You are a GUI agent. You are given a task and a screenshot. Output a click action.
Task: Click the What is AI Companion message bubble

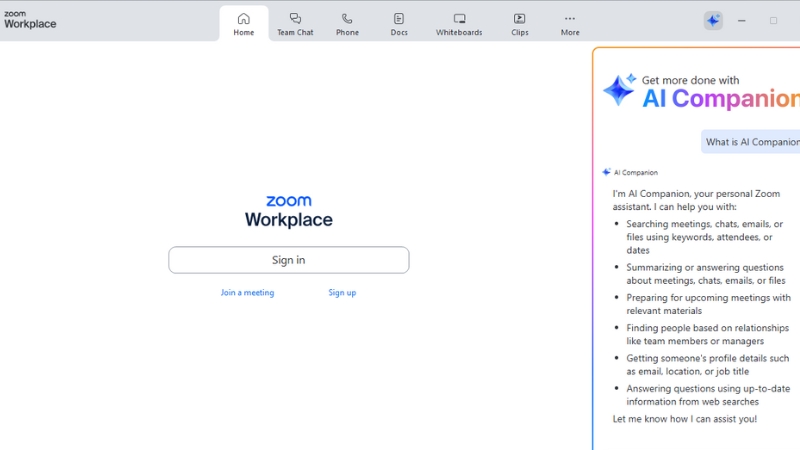coord(751,142)
